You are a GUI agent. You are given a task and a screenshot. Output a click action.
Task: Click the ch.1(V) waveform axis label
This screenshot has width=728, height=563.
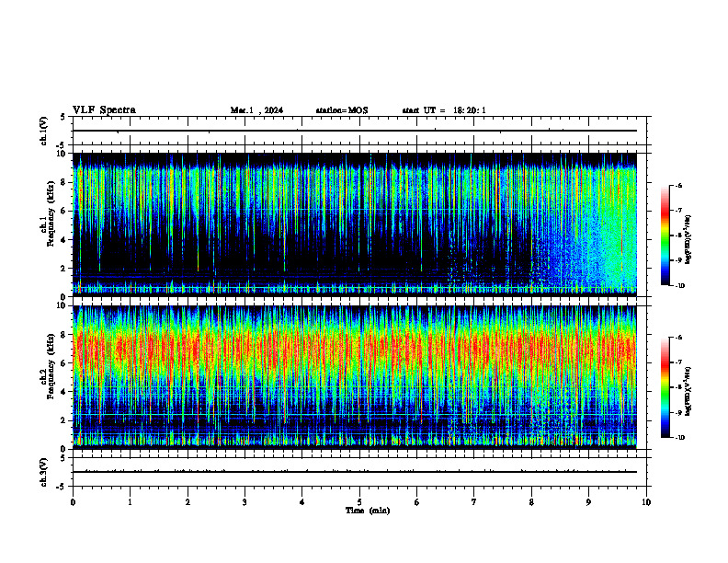pos(44,131)
